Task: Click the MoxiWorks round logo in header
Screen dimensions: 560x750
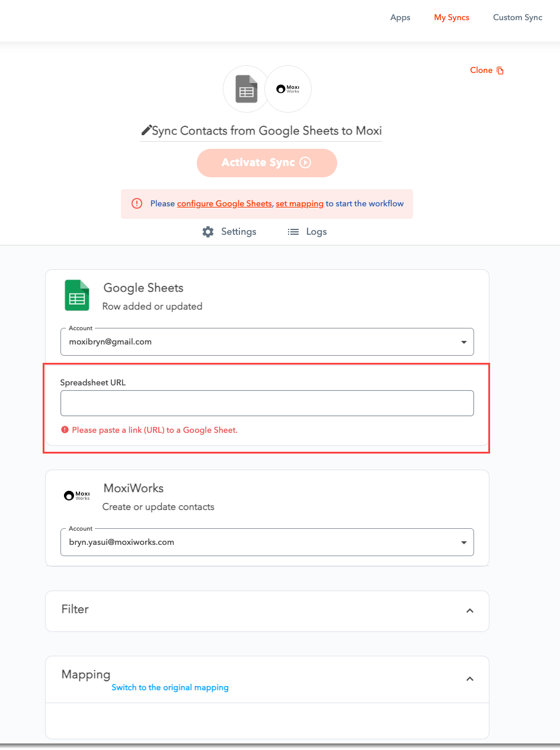Action: 288,89
